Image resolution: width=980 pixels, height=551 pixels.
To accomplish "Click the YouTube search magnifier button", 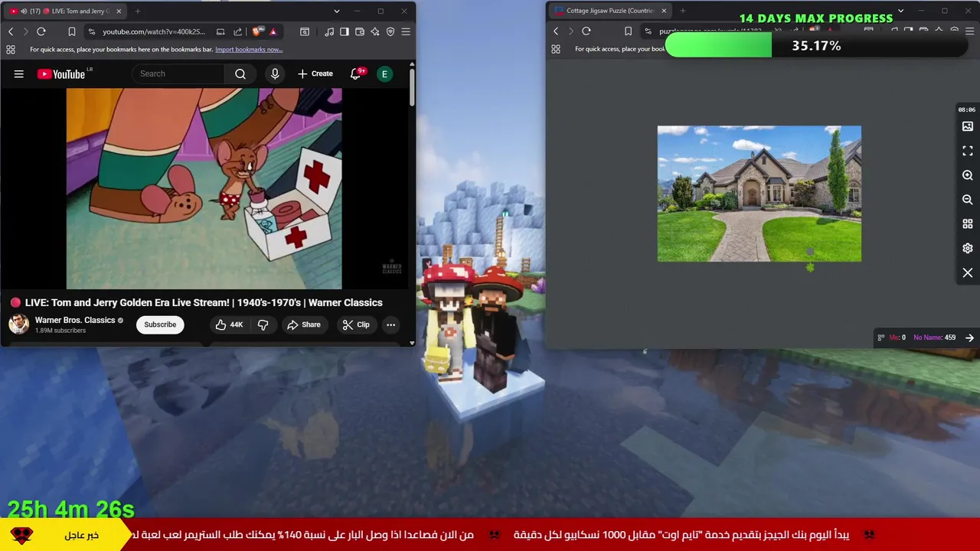I will tap(240, 73).
